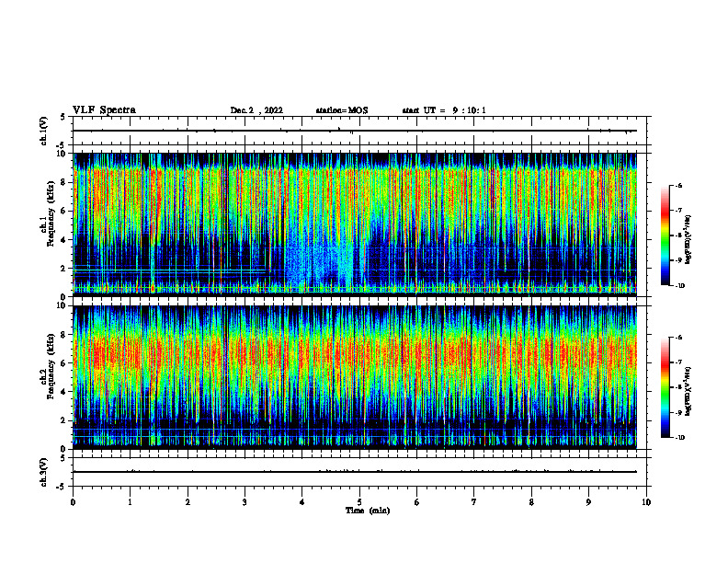Click the ch.1 voltage waveform strip
The image size is (728, 563).
pyautogui.click(x=359, y=131)
